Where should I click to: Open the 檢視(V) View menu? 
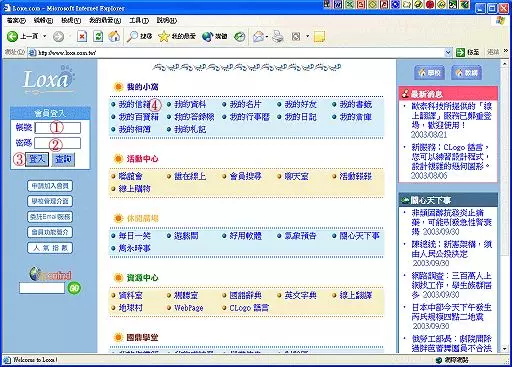[71, 21]
